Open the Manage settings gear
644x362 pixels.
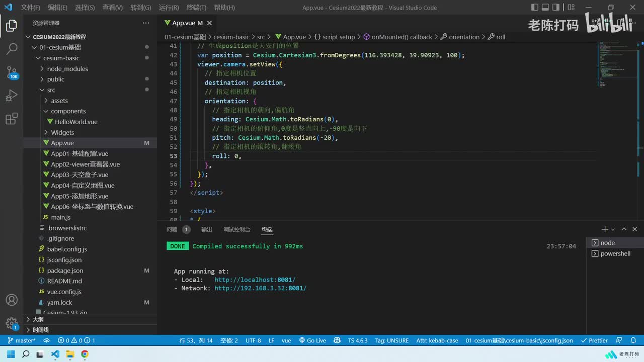pyautogui.click(x=12, y=323)
